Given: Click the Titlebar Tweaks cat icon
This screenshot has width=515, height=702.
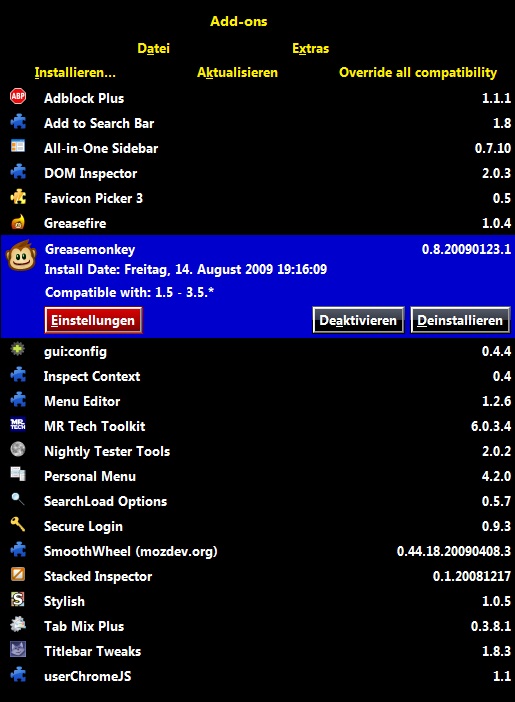Looking at the screenshot, I should click(x=18, y=649).
